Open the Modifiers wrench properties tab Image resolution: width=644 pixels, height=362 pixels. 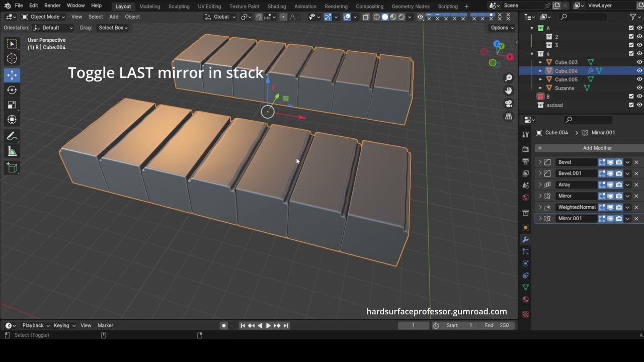pos(526,239)
